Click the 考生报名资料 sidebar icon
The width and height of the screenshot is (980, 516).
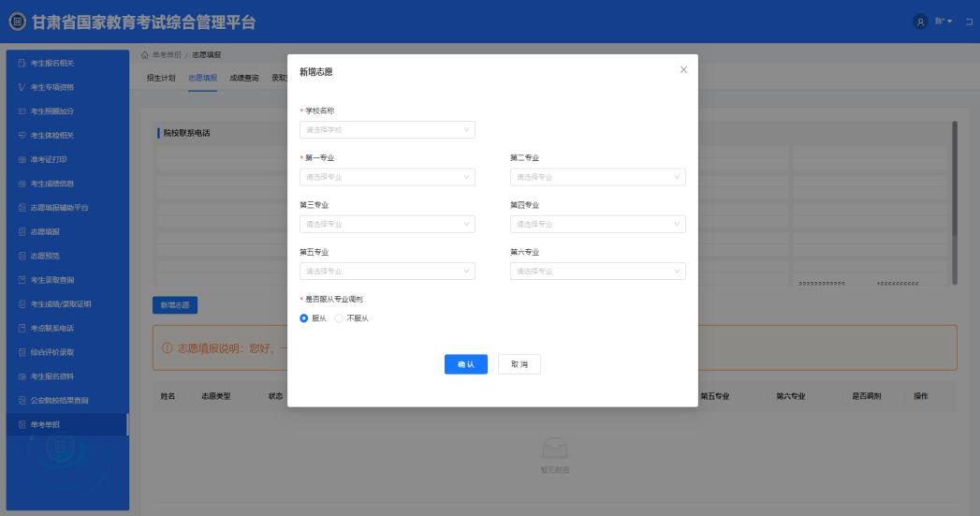(22, 376)
